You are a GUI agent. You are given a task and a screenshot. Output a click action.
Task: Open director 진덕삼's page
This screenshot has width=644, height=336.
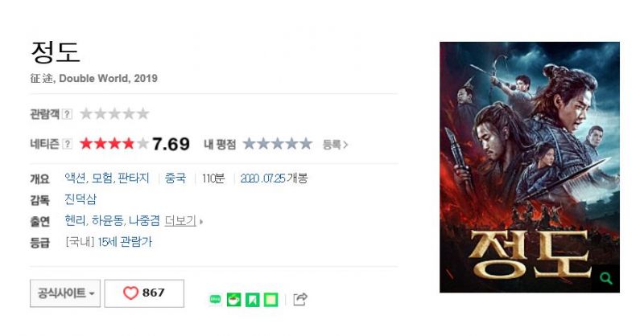tap(80, 199)
